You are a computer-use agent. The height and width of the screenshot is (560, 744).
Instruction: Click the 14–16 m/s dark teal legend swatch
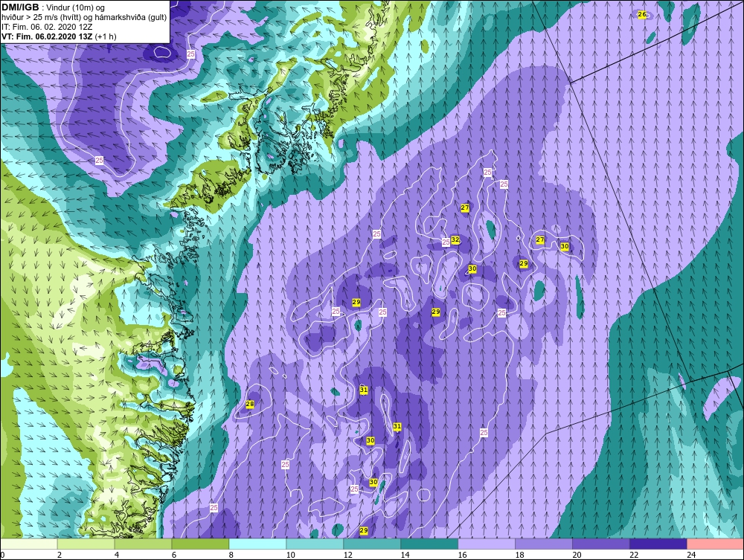click(x=429, y=544)
